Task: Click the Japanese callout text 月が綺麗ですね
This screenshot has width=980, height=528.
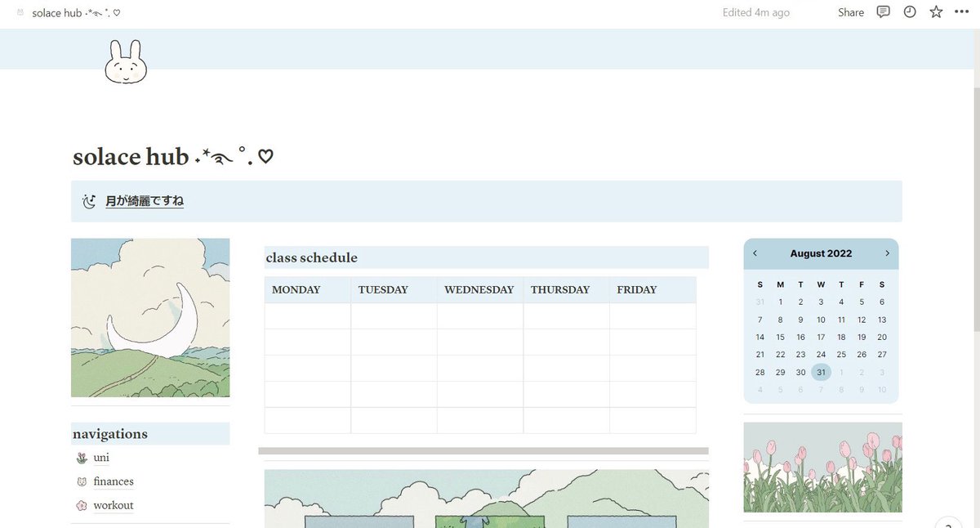Action: coord(145,201)
